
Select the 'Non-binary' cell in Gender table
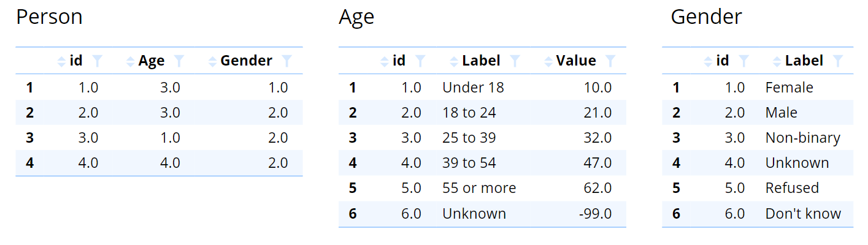pos(802,138)
